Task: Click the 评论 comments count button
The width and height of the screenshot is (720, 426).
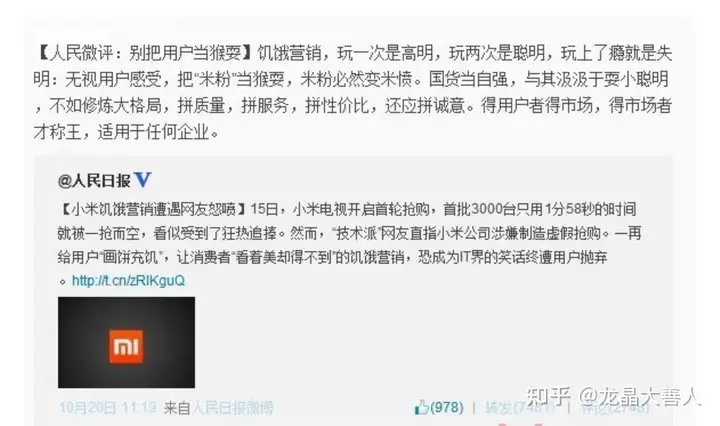Action: point(615,408)
